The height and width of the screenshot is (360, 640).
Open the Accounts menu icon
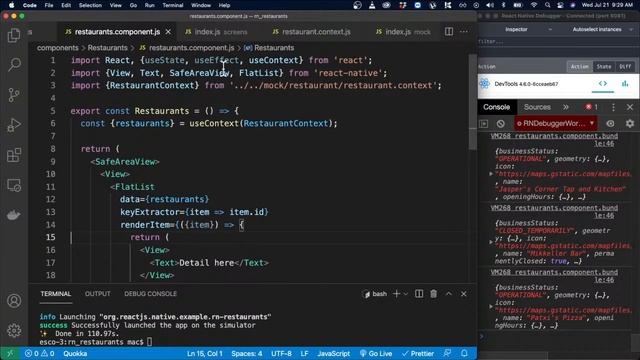[x=14, y=301]
